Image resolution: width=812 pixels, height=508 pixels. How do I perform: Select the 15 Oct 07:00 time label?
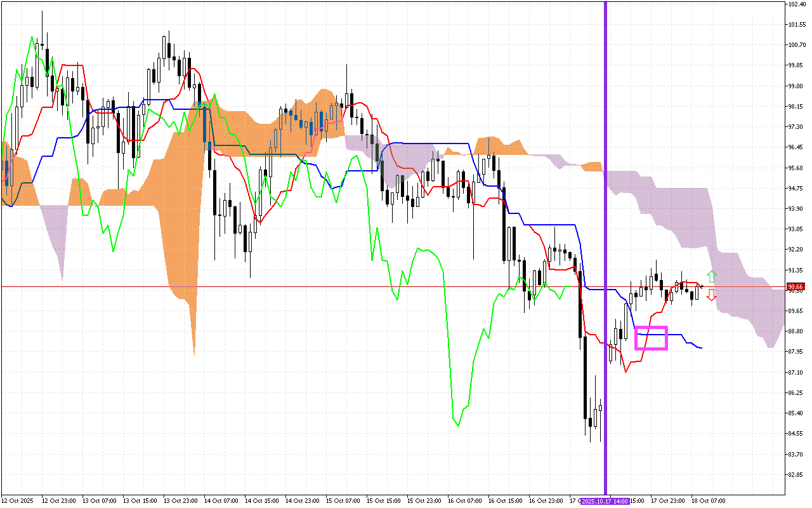click(x=343, y=501)
